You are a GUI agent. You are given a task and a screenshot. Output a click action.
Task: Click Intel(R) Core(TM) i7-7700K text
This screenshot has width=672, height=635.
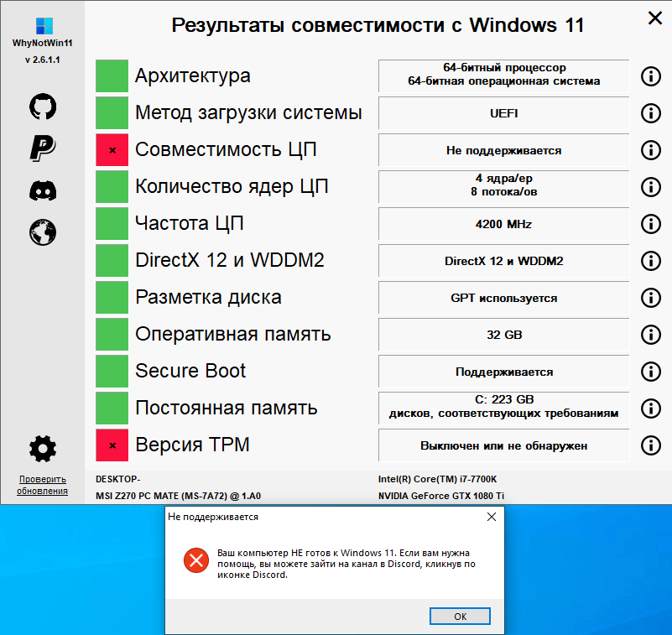(438, 479)
